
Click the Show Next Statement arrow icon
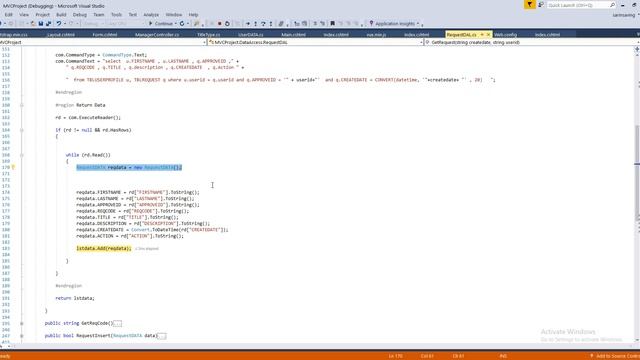coord(247,24)
